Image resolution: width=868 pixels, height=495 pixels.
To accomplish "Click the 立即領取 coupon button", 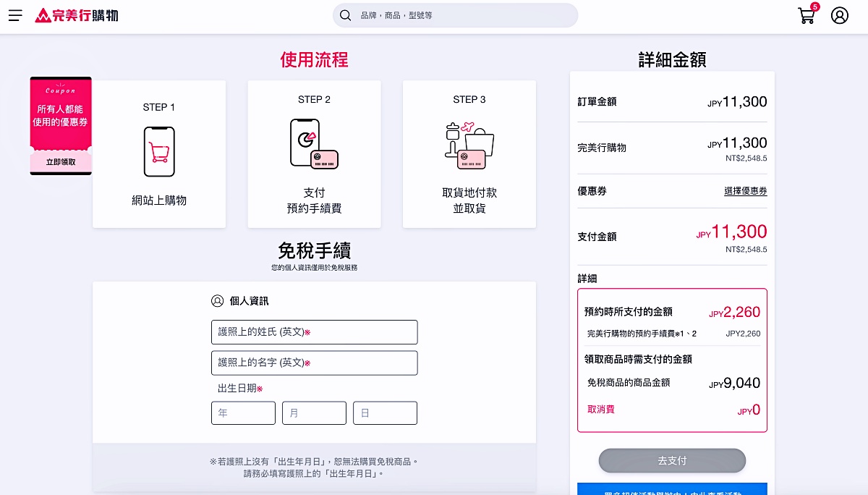I will click(x=61, y=162).
